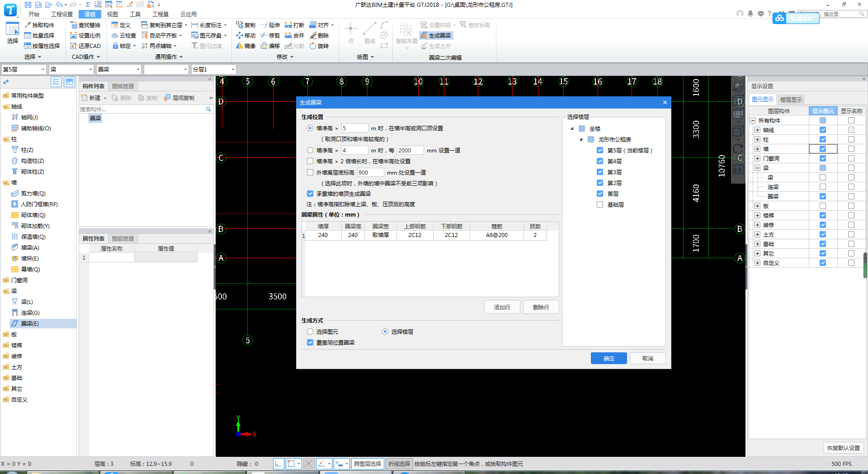Run 云检查 cloud check
The height and width of the screenshot is (474, 868).
[124, 35]
